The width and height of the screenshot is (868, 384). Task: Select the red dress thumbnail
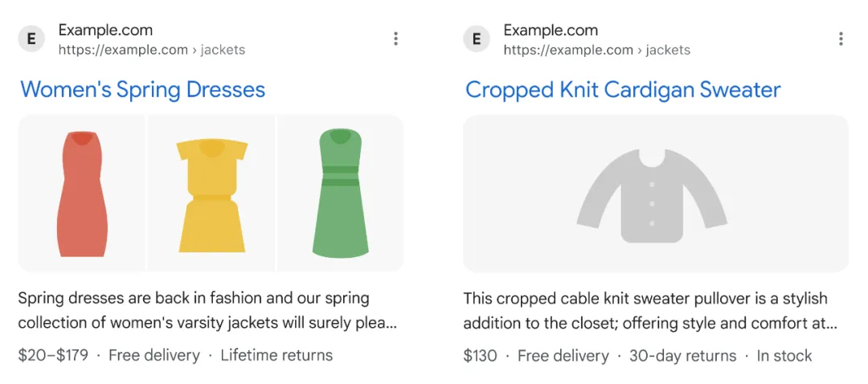click(x=82, y=194)
